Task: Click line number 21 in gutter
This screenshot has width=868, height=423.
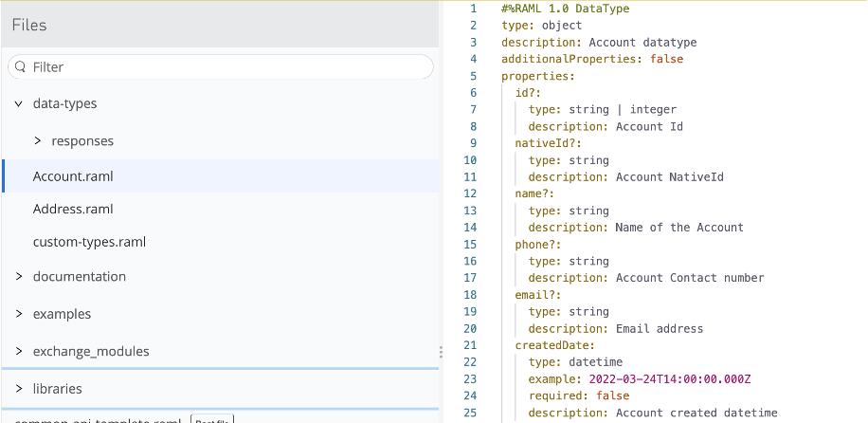Action: [x=471, y=345]
